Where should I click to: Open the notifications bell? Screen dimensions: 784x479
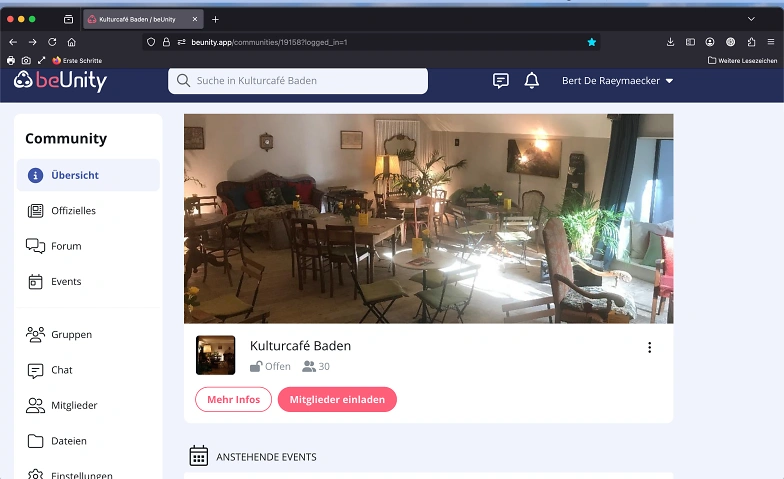[532, 80]
